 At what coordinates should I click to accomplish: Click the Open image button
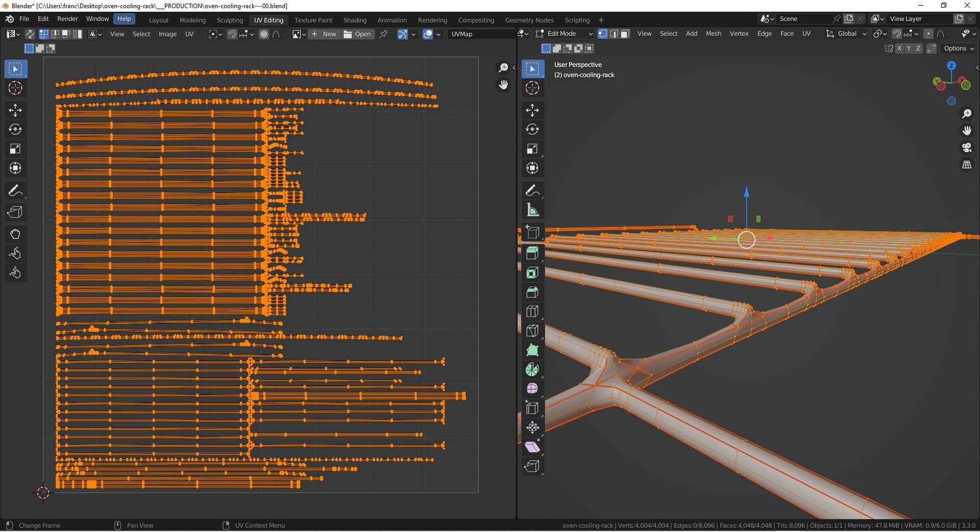tap(358, 34)
